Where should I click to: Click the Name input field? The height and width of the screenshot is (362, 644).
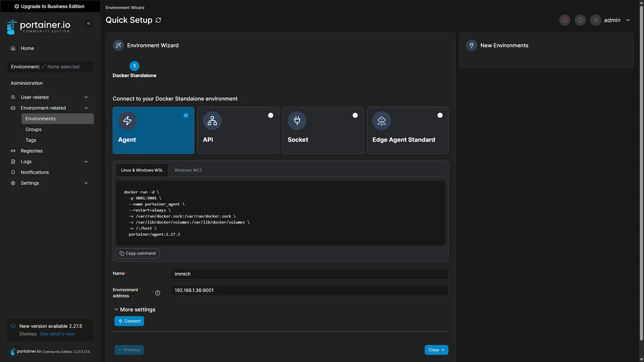coord(309,274)
